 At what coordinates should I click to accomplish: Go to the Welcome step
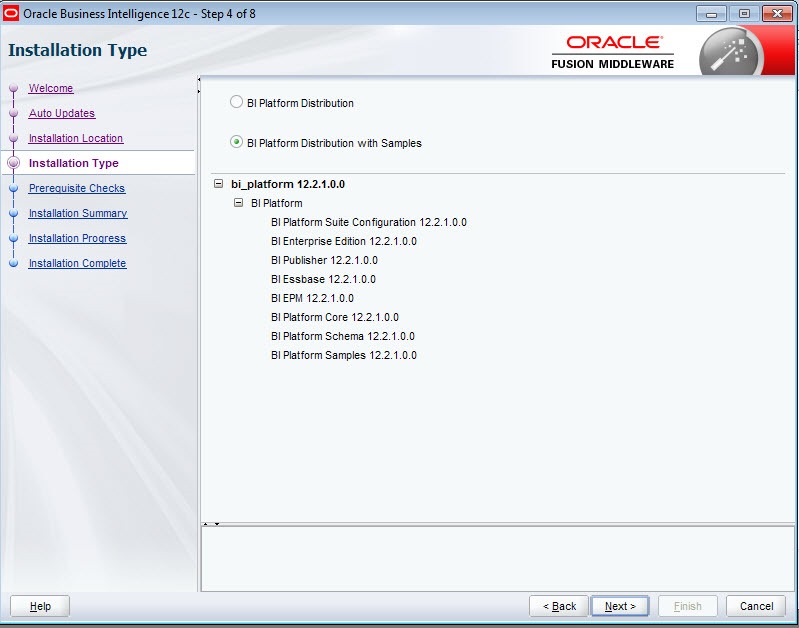click(51, 88)
